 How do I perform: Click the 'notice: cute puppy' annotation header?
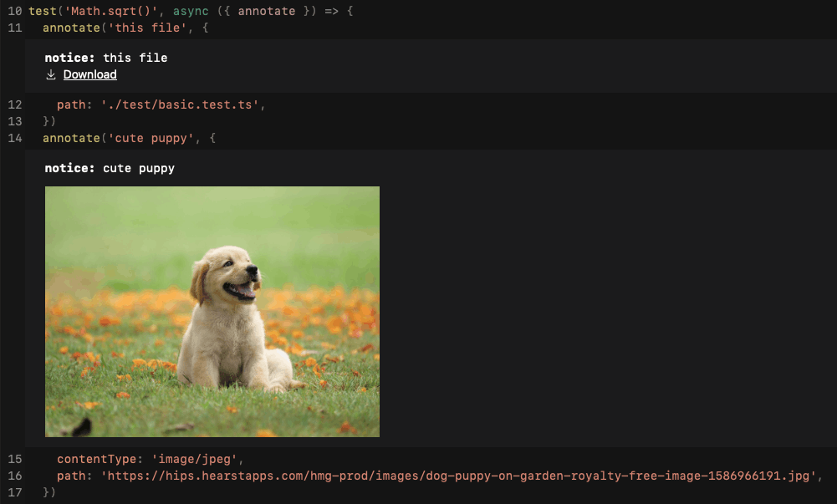(109, 168)
